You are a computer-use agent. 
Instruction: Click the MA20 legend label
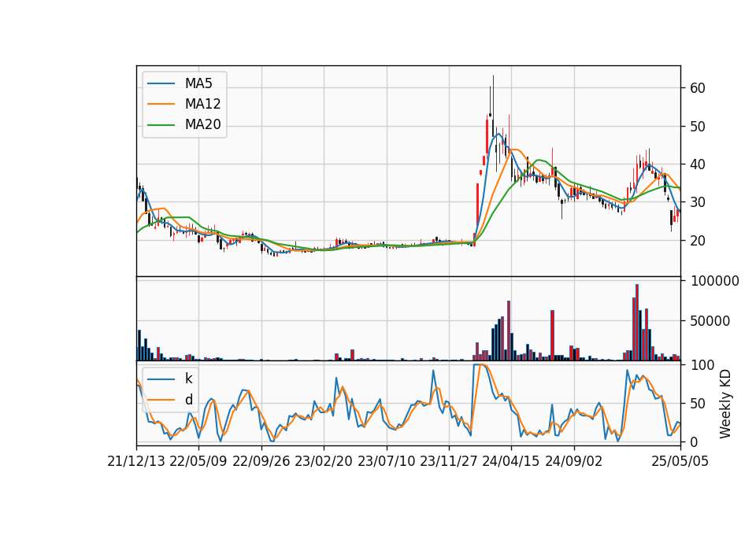(202, 125)
